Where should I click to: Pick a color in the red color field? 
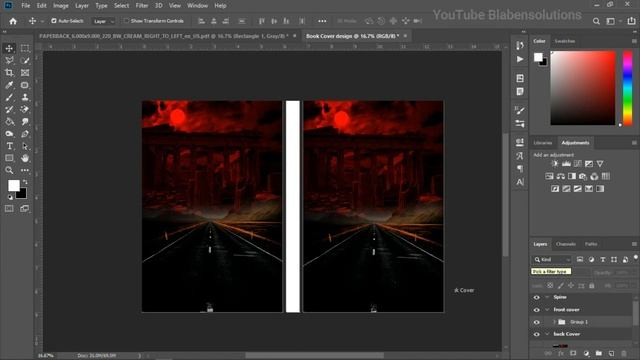point(582,88)
